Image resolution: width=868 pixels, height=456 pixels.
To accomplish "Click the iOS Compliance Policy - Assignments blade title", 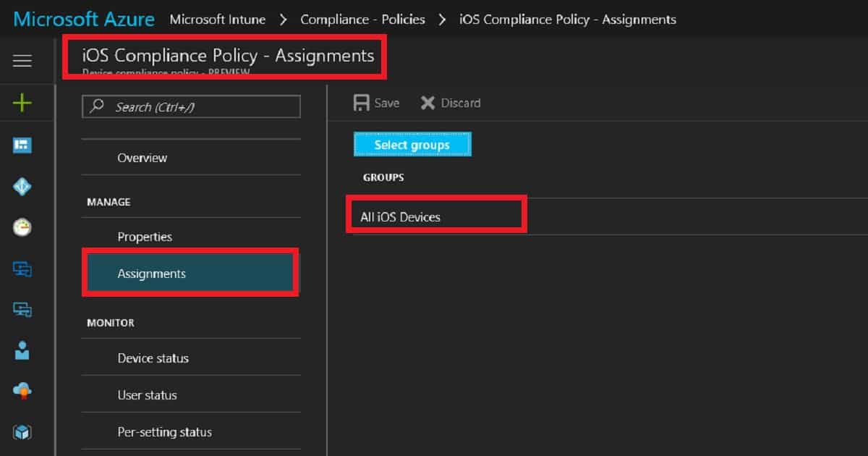I will (x=229, y=55).
